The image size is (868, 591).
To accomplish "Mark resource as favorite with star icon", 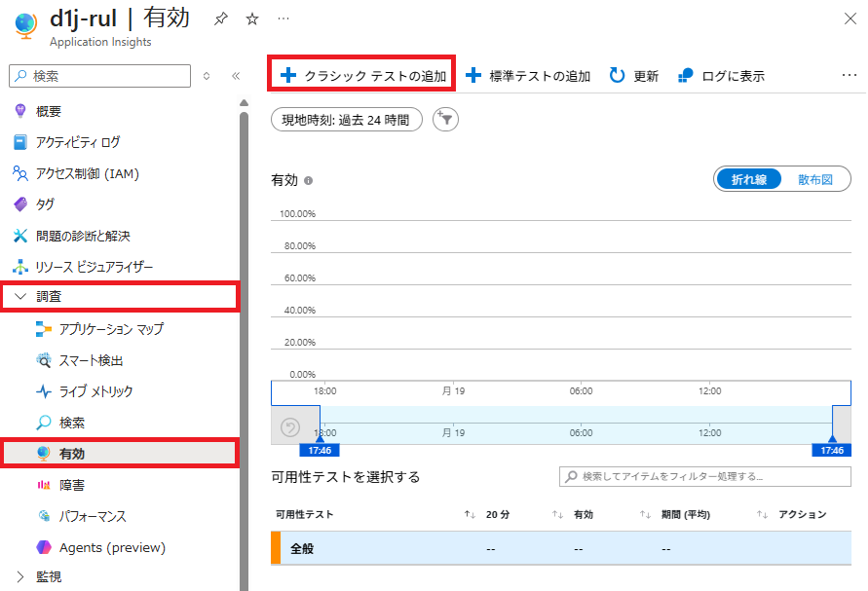I will coord(252,18).
